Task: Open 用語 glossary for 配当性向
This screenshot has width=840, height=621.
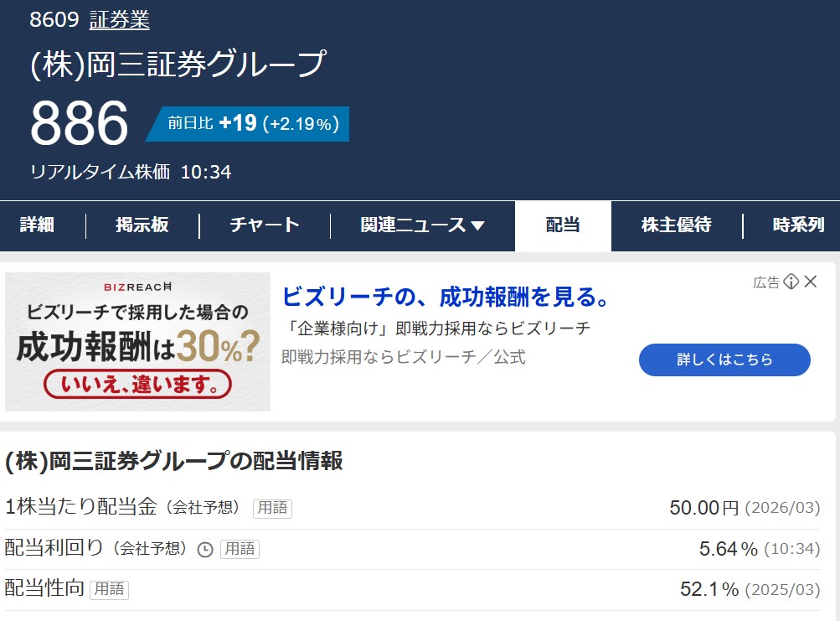Action: 109,590
